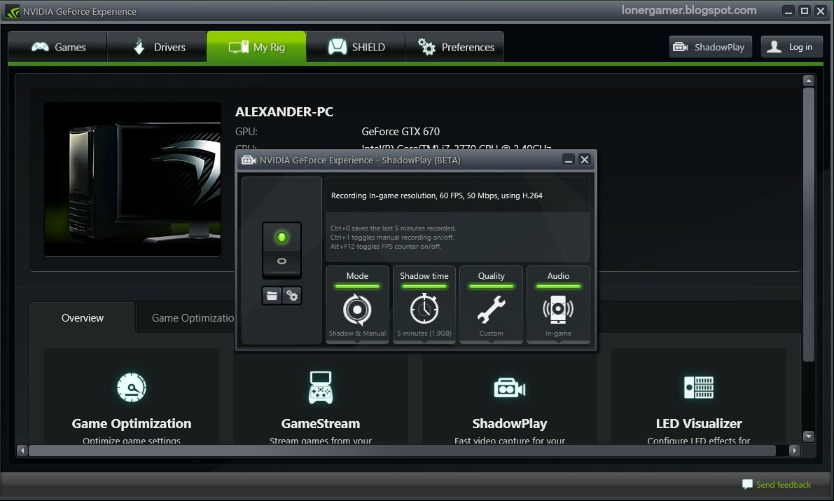Open the Games tab
Viewport: 834px width, 501px height.
click(x=57, y=47)
